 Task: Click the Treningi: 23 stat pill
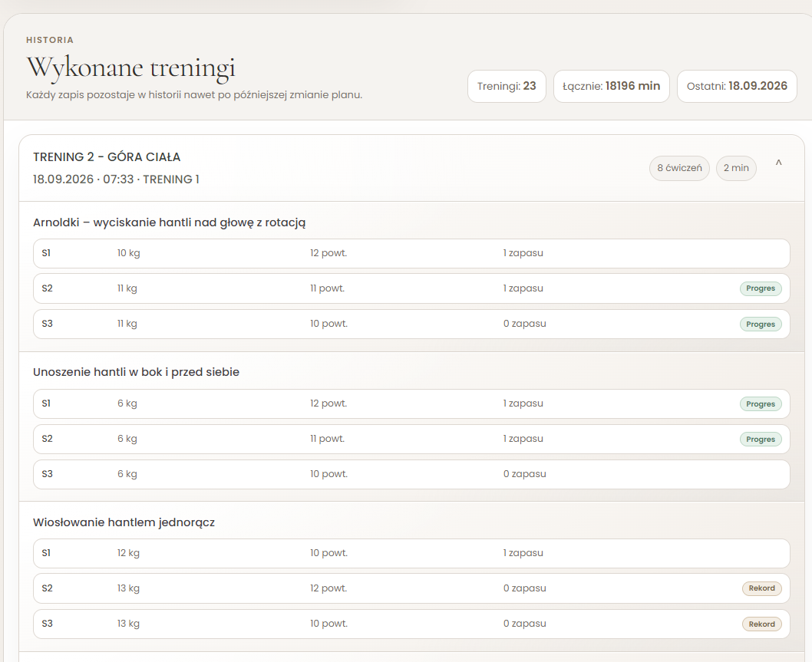pyautogui.click(x=507, y=87)
